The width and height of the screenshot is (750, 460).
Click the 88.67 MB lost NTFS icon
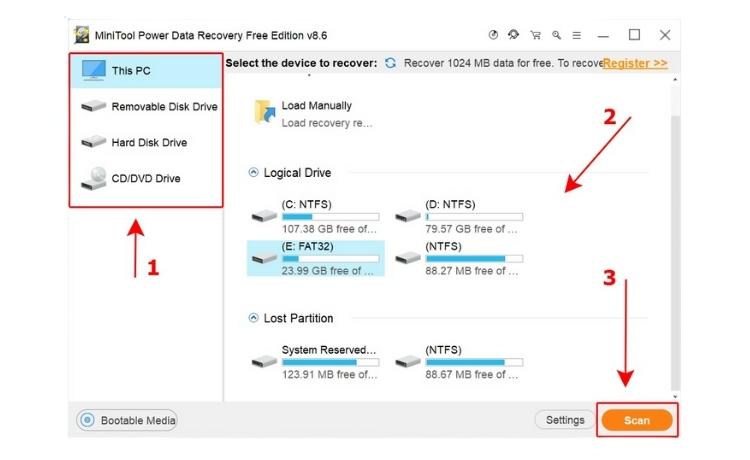point(408,361)
